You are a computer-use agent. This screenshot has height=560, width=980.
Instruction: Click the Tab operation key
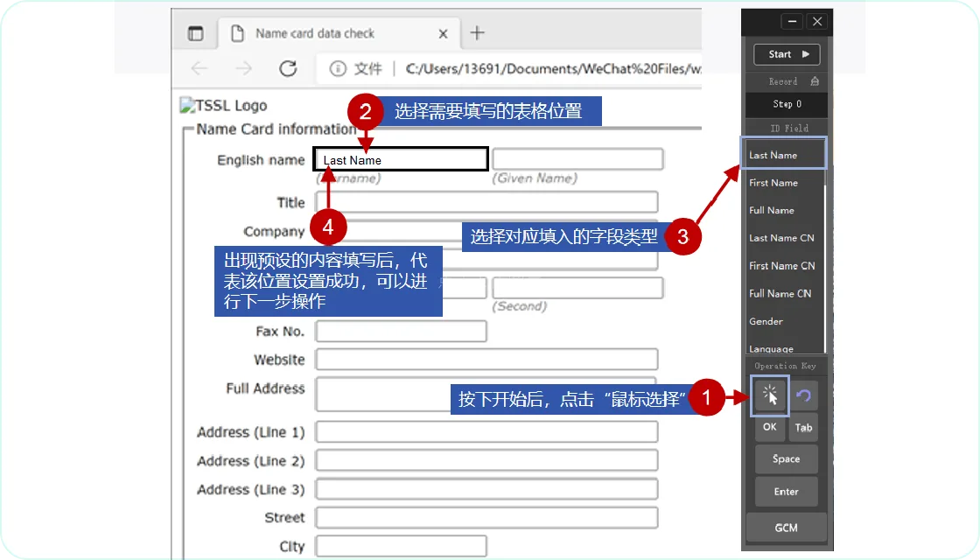coord(803,428)
